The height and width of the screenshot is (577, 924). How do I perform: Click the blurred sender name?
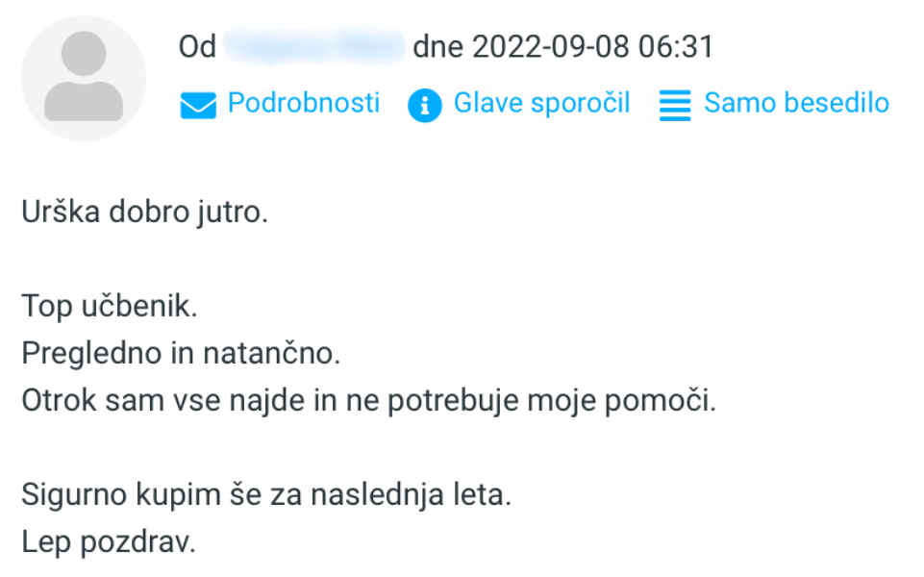(x=313, y=47)
